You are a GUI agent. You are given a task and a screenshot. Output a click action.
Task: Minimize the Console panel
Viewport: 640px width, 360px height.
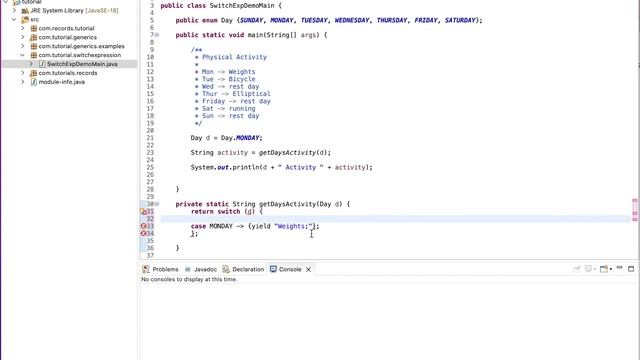[x=620, y=268]
